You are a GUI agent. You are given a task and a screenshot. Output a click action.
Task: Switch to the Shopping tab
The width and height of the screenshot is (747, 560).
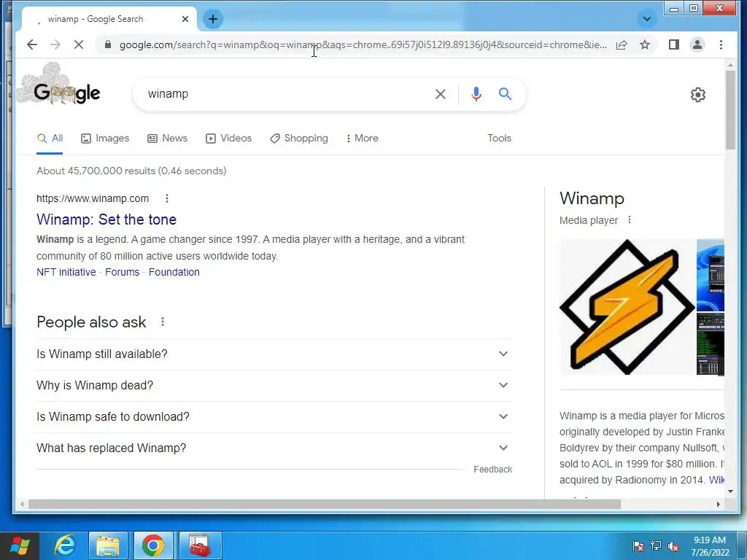[299, 139]
